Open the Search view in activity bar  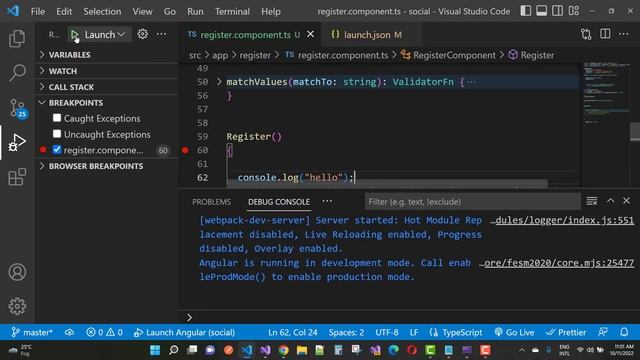point(17,73)
